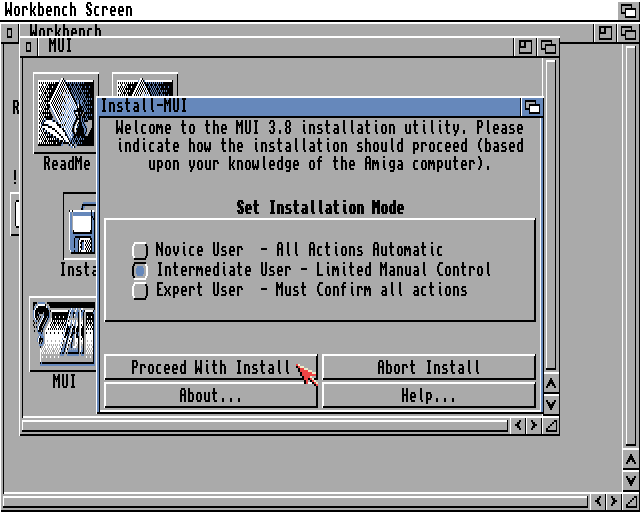Click Proceed With Install button
The width and height of the screenshot is (640, 512).
coord(211,367)
